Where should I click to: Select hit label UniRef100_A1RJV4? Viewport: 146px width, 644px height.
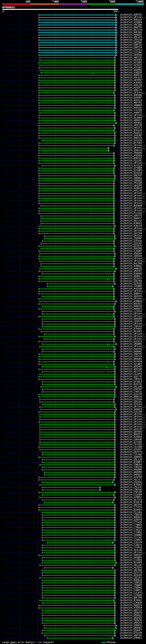tap(131, 85)
